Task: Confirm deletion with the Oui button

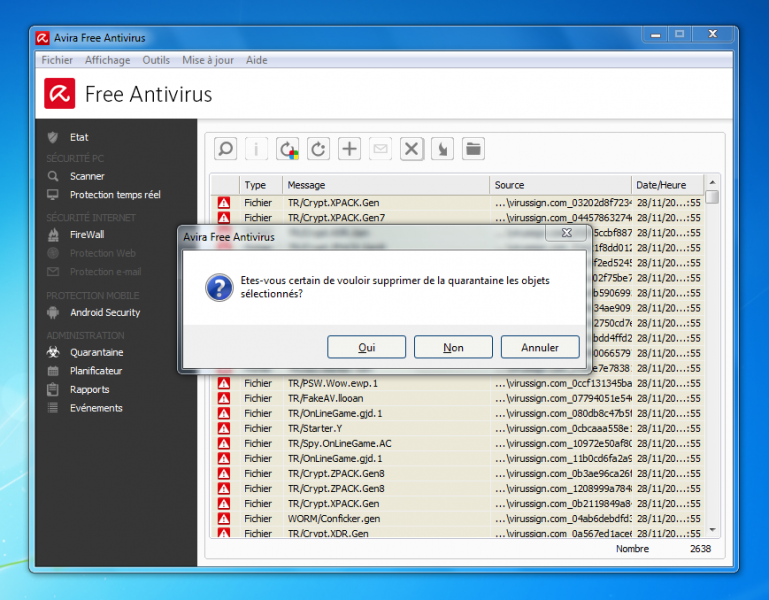Action: [366, 347]
